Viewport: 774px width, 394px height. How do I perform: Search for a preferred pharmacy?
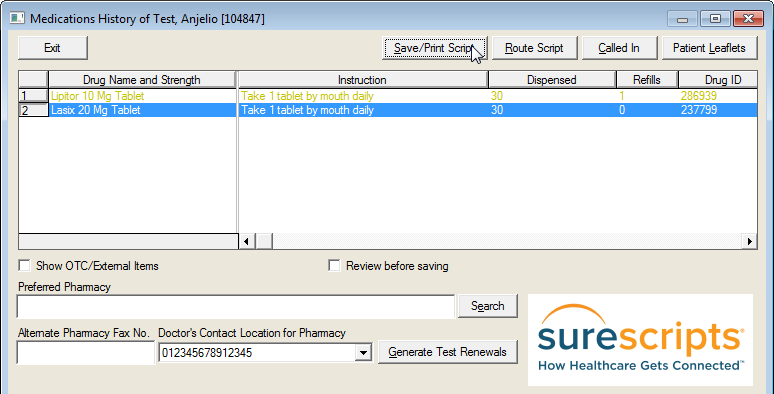tap(487, 306)
